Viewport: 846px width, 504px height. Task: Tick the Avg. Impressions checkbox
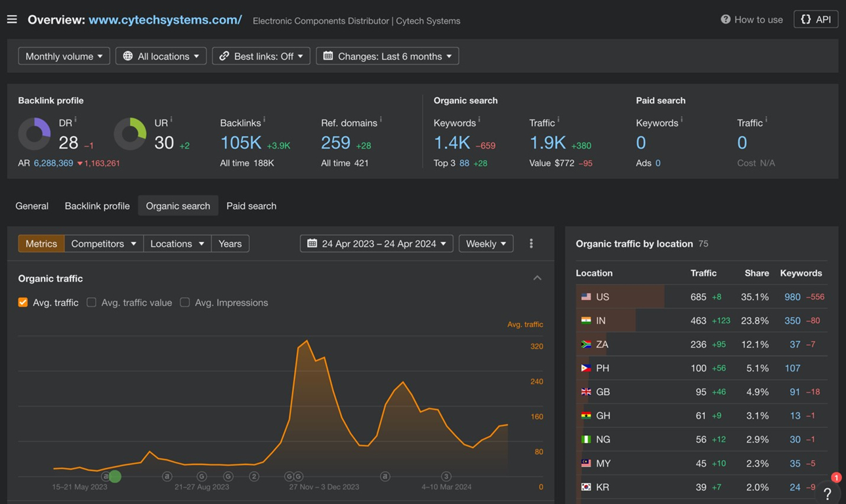185,303
